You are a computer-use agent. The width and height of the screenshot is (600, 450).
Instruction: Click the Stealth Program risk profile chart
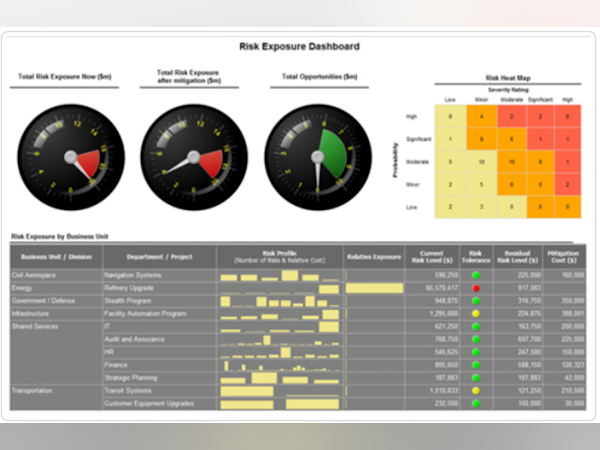280,301
